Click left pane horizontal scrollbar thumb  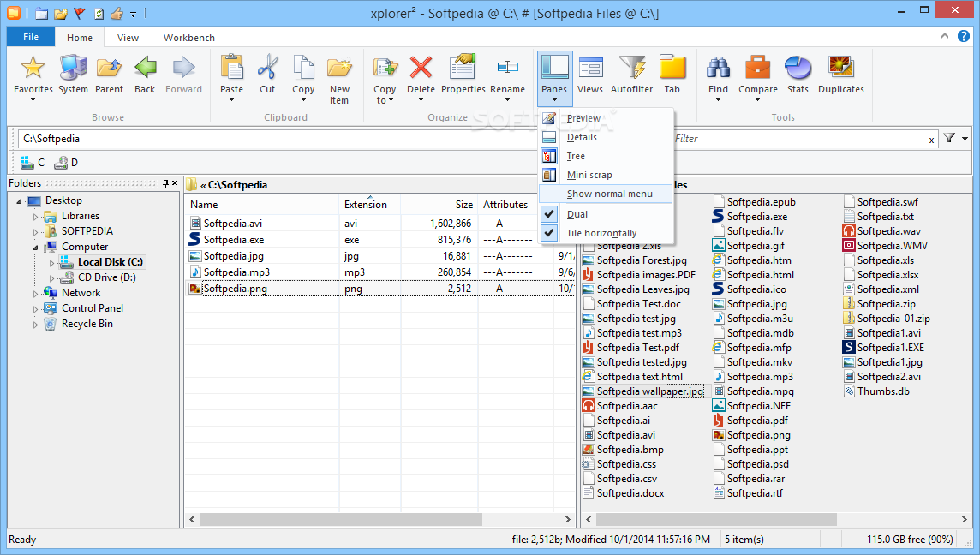341,519
